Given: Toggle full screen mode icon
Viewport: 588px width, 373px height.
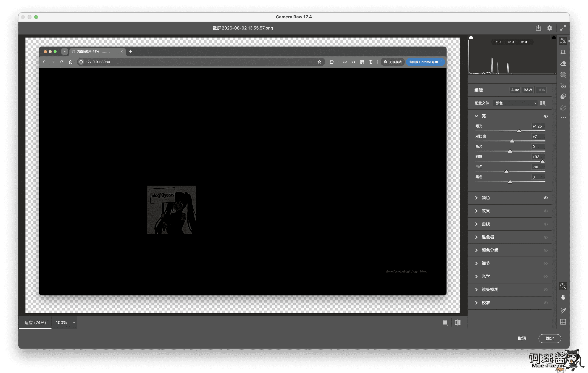Looking at the screenshot, I should pos(563,28).
